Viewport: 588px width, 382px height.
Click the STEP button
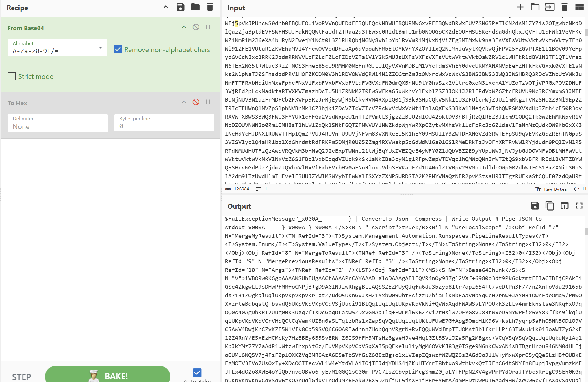click(21, 377)
